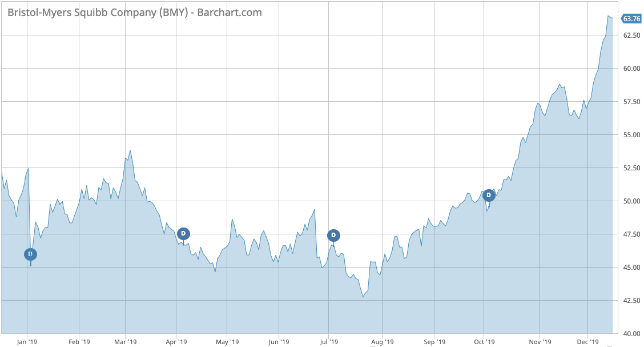
Task: Click the 55.00 price axis label
Action: 631,135
